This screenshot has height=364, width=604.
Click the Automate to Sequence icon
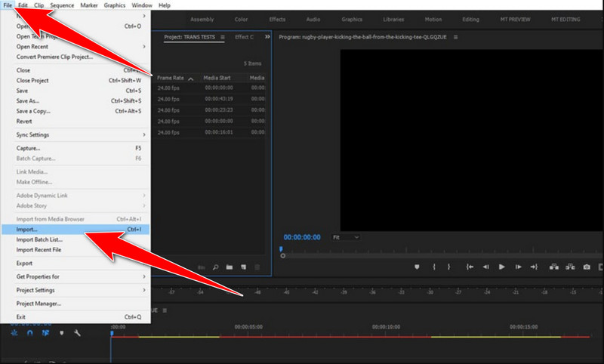click(201, 267)
